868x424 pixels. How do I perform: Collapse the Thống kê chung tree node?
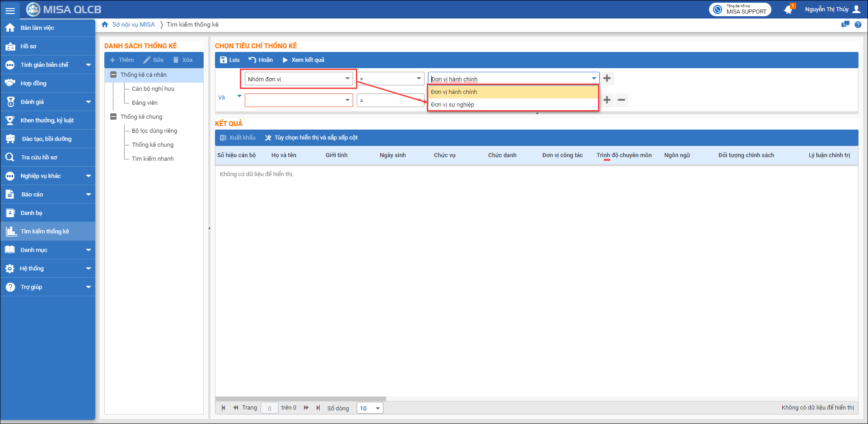113,117
